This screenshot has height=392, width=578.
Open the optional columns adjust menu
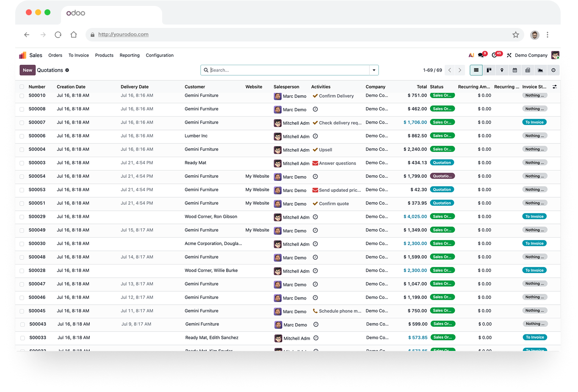pyautogui.click(x=555, y=87)
